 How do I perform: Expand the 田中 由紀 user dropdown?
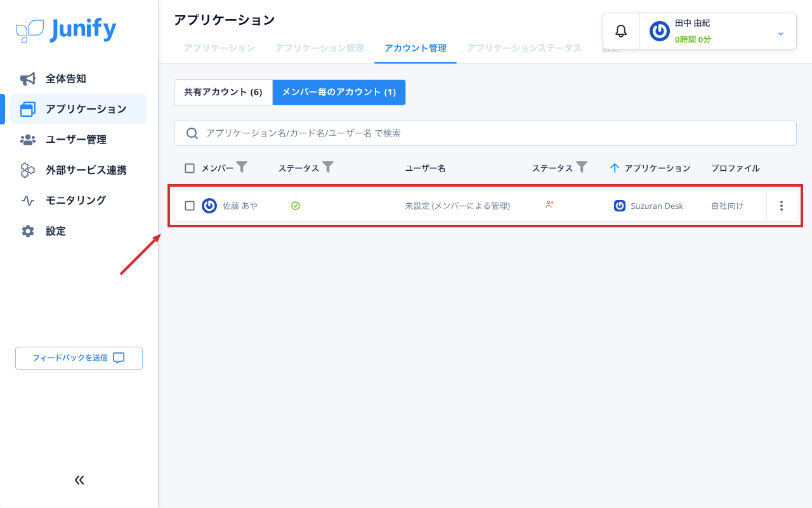[781, 33]
